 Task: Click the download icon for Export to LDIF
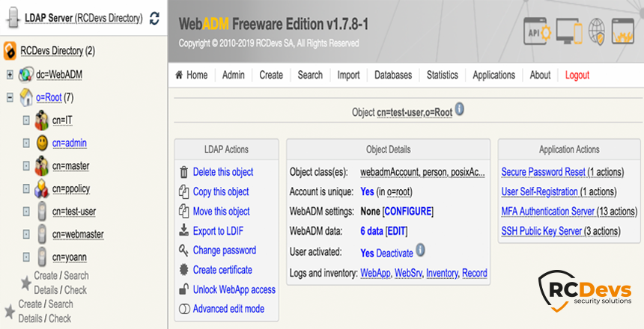[x=184, y=230]
